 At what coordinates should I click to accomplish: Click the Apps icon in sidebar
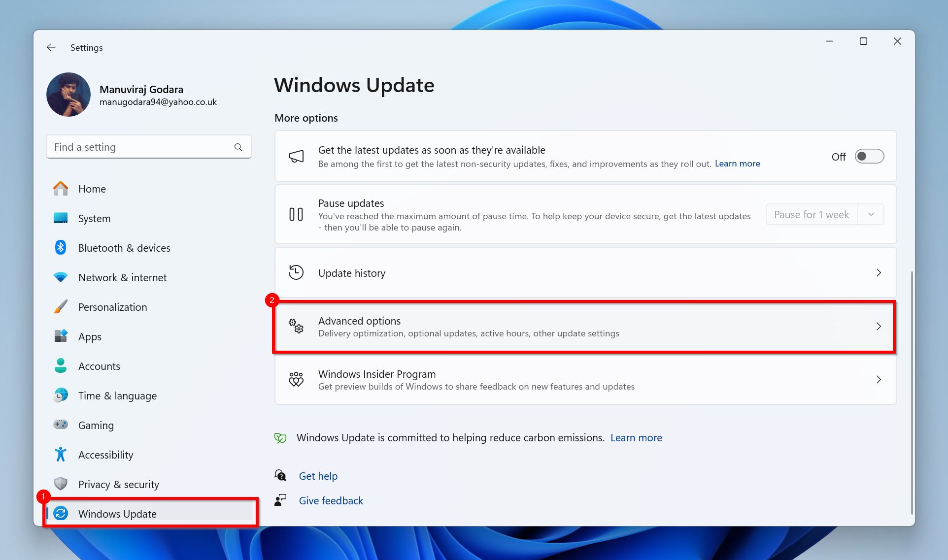[x=61, y=336]
